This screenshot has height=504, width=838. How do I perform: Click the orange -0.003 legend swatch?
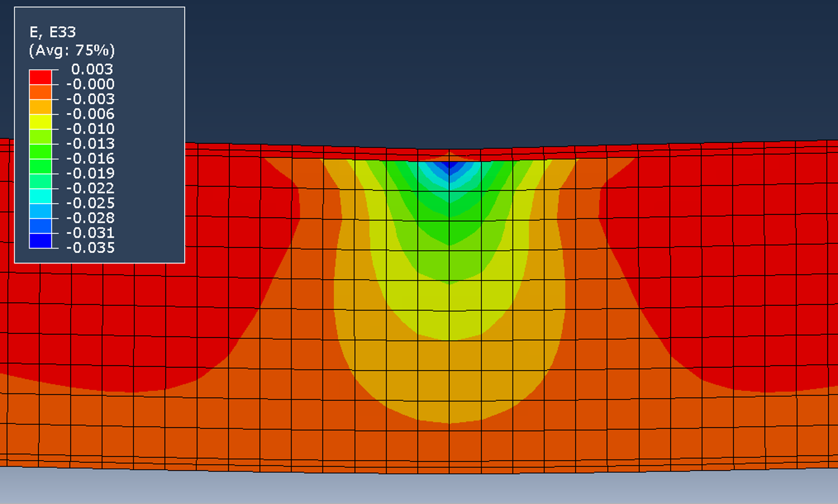coord(40,106)
